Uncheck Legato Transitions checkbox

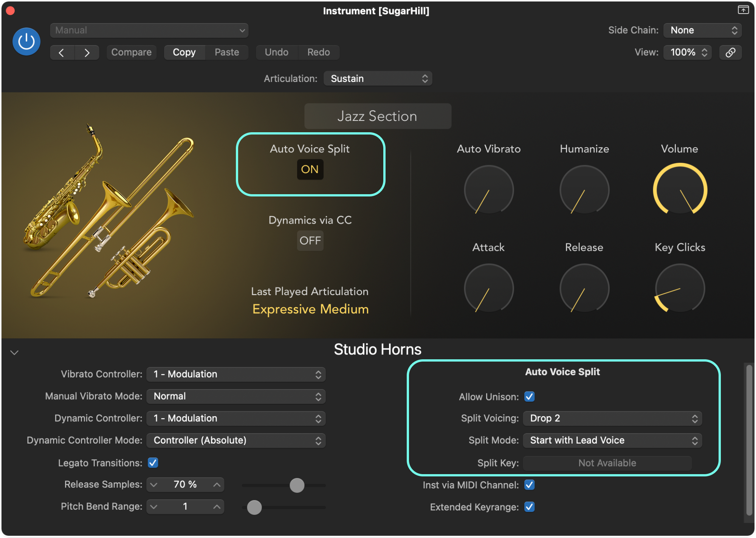tap(153, 463)
